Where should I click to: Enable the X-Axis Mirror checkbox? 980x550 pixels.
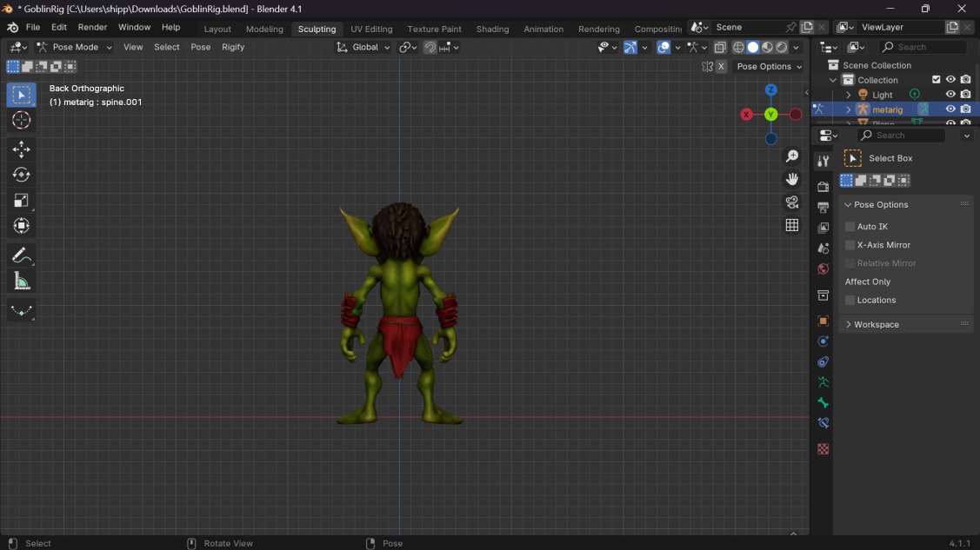850,245
